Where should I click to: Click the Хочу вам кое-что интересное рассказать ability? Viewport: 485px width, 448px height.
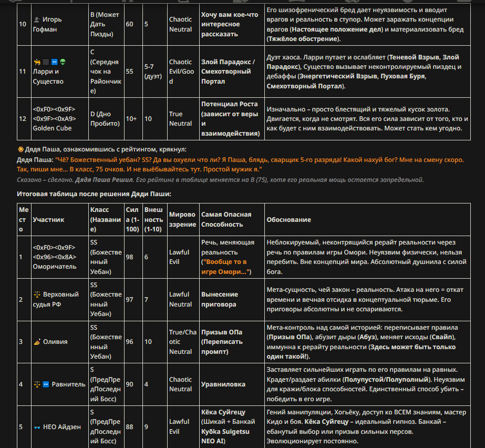[x=230, y=24]
